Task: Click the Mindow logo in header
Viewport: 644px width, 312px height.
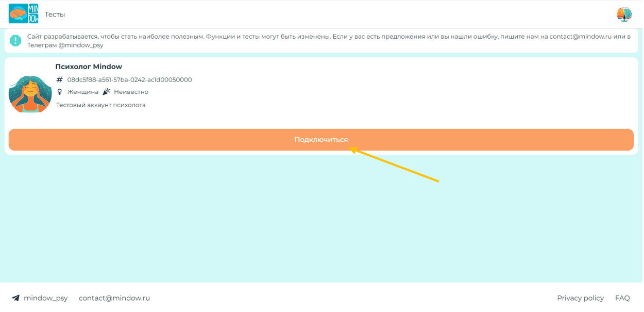Action: pyautogui.click(x=24, y=14)
